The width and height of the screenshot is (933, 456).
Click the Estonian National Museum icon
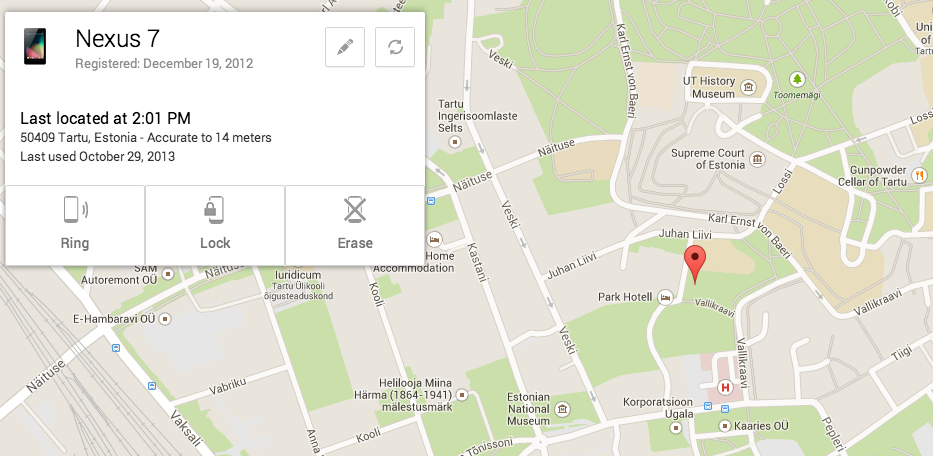(562, 409)
